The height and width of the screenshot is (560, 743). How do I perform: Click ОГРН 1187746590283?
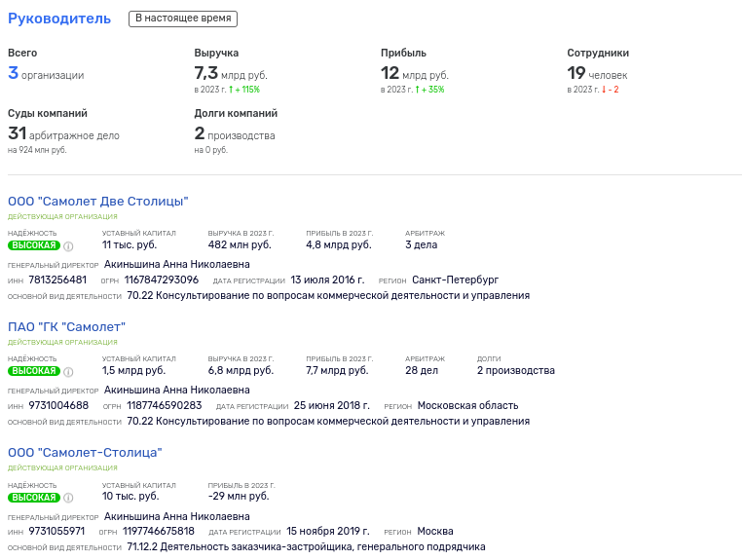point(164,405)
